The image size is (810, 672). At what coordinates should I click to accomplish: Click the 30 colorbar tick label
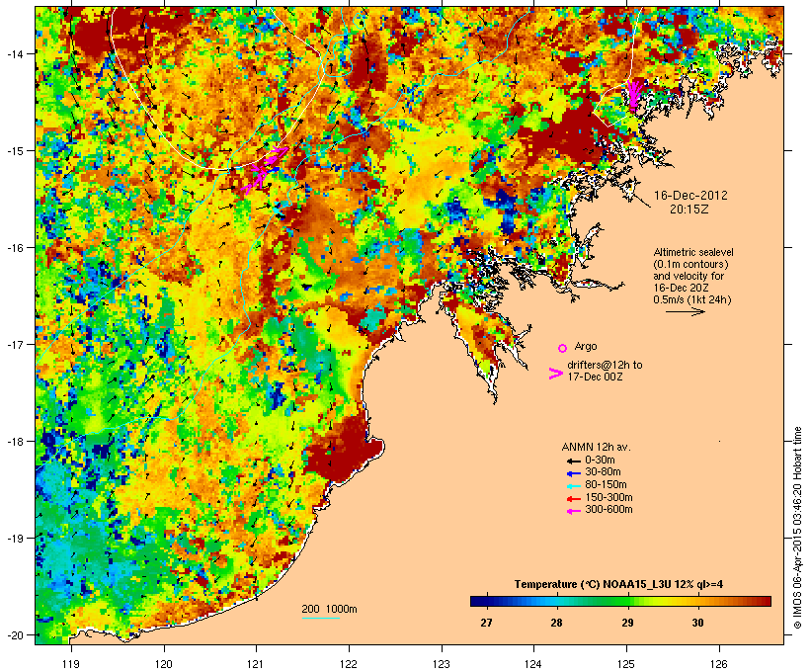tap(697, 623)
